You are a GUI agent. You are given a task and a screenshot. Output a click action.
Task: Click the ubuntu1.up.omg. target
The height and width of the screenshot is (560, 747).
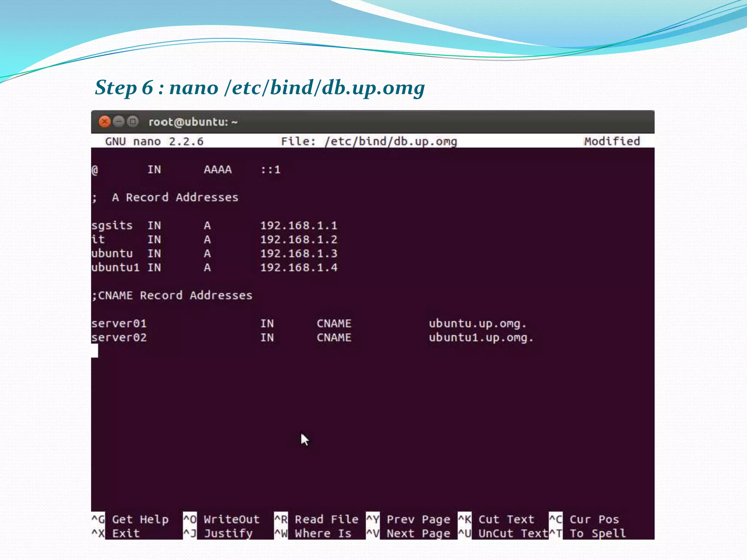[x=481, y=338]
